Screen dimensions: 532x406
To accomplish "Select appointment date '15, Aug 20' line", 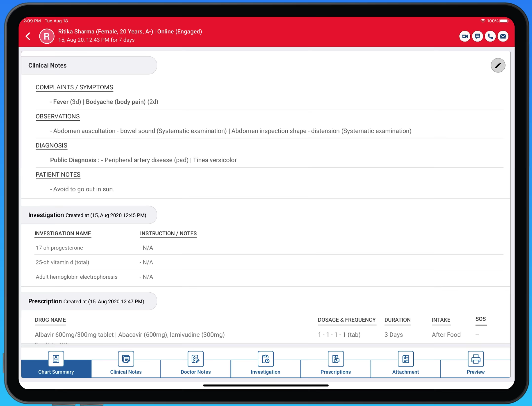I will point(96,40).
